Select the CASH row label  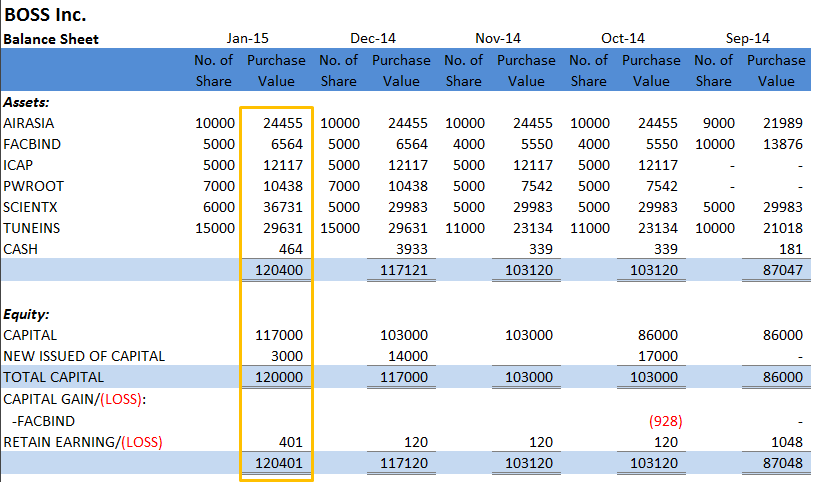[x=20, y=249]
